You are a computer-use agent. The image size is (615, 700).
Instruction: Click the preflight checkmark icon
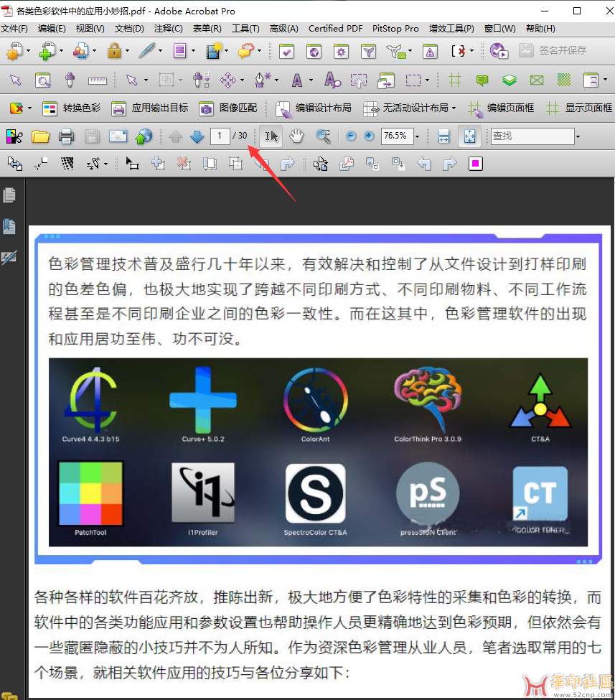click(286, 52)
